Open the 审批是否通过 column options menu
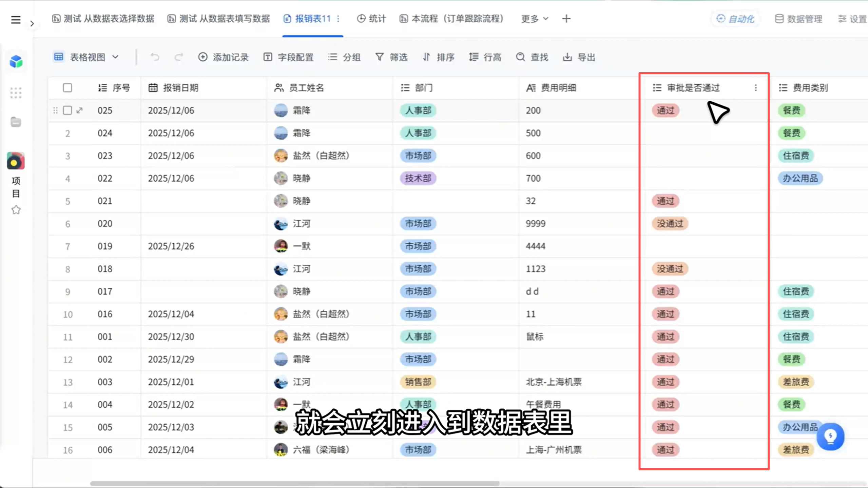This screenshot has height=488, width=868. (x=756, y=88)
